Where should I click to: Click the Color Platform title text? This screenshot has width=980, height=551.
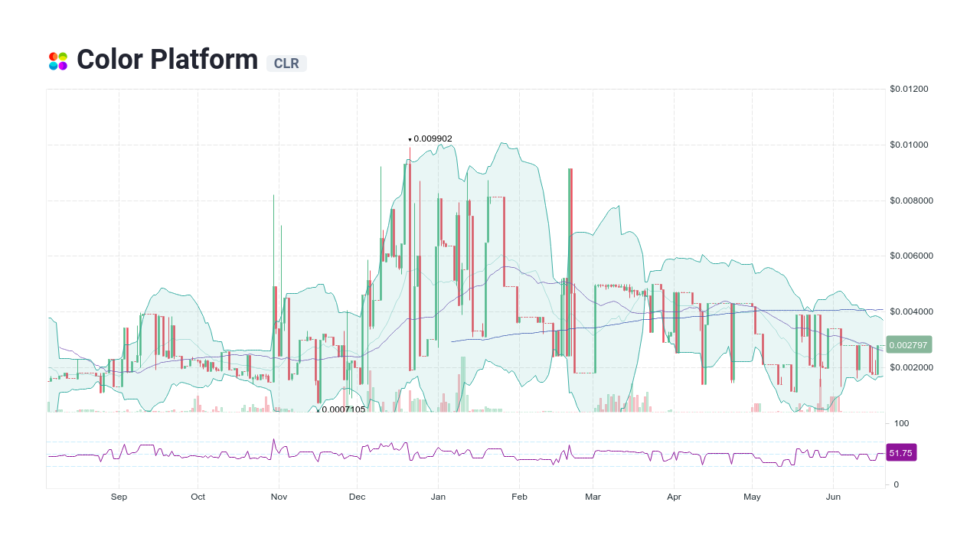pos(167,60)
